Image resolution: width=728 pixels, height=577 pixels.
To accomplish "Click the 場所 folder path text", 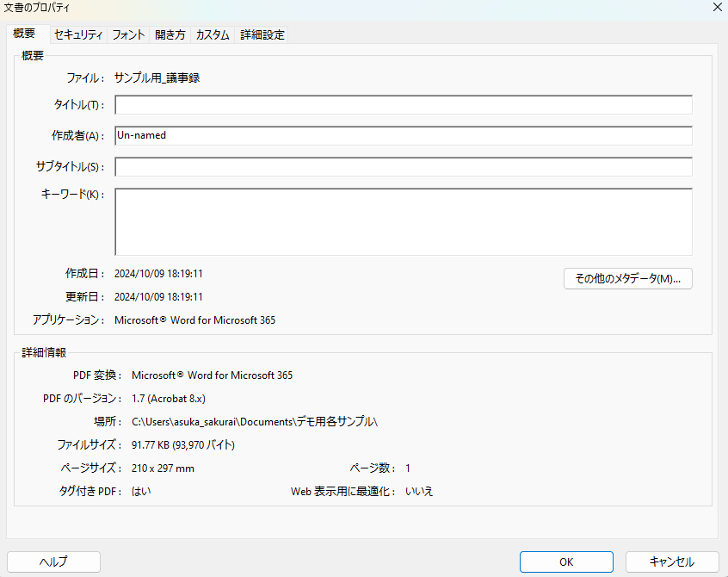I will [255, 422].
